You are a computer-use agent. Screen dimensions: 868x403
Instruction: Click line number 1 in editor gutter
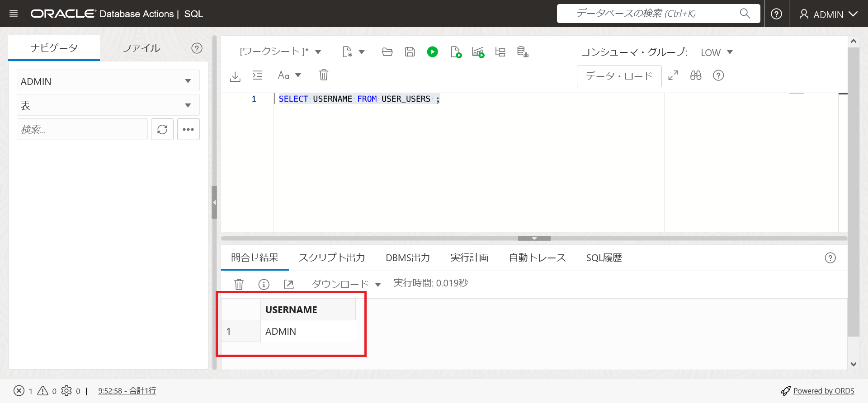tap(254, 99)
